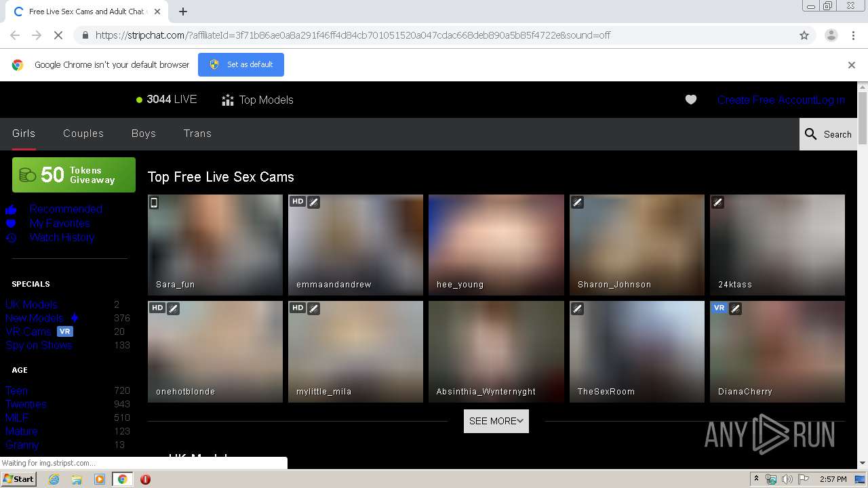Switch to the Couples tab
The image size is (868, 488).
click(83, 134)
